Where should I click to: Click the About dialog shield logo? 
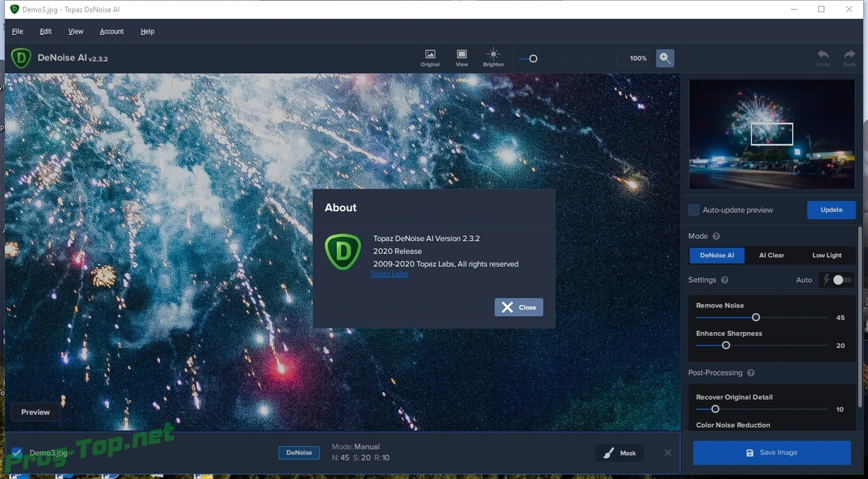[x=342, y=252]
